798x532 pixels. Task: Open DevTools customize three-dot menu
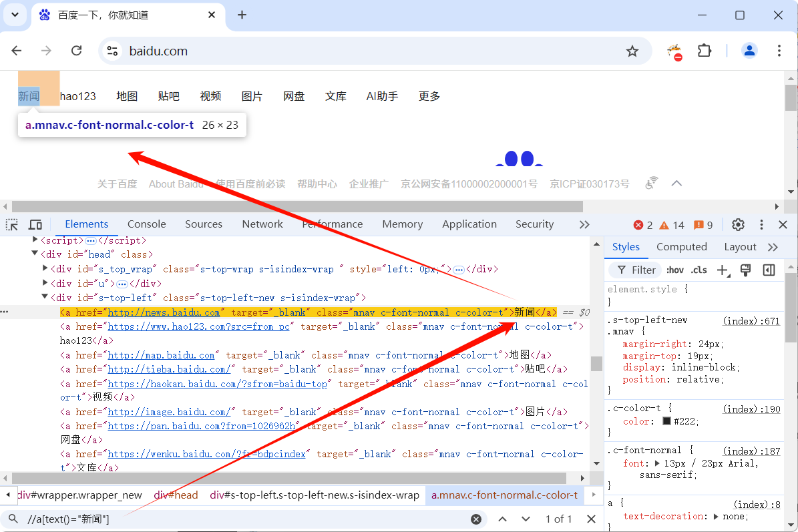[761, 225]
